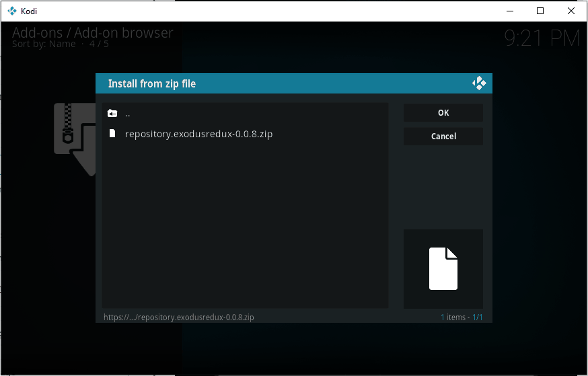
Task: Go up via the parent folder back icon
Action: (112, 113)
